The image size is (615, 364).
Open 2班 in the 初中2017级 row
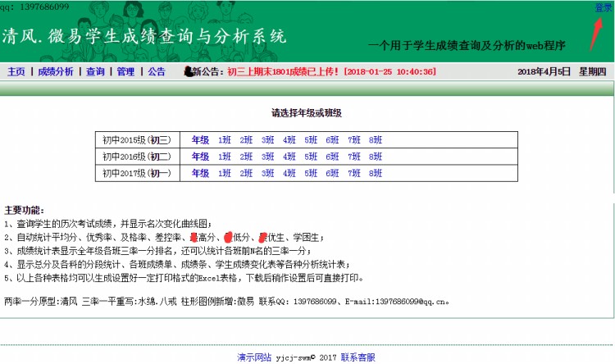point(246,173)
